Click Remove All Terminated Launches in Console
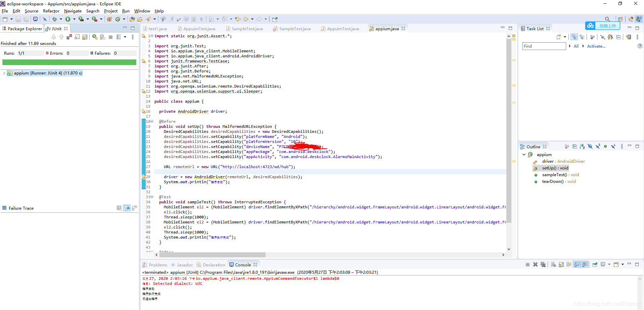Image resolution: width=644 pixels, height=310 pixels. pyautogui.click(x=543, y=264)
